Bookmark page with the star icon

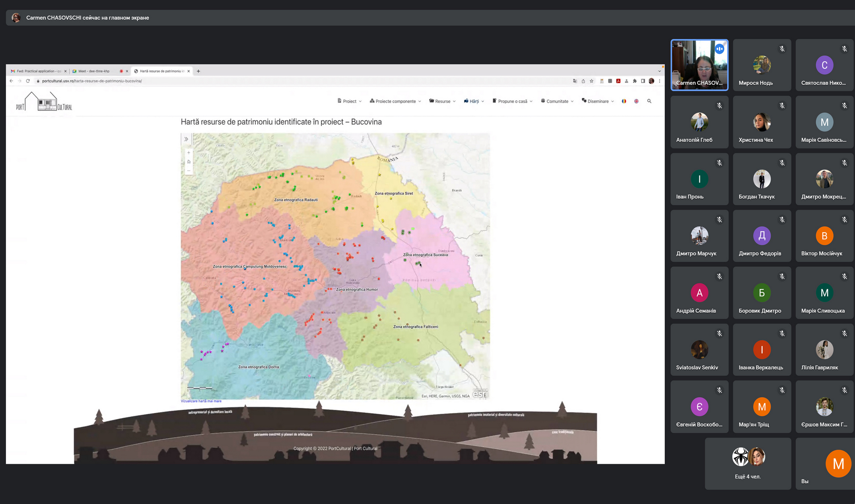pos(592,81)
